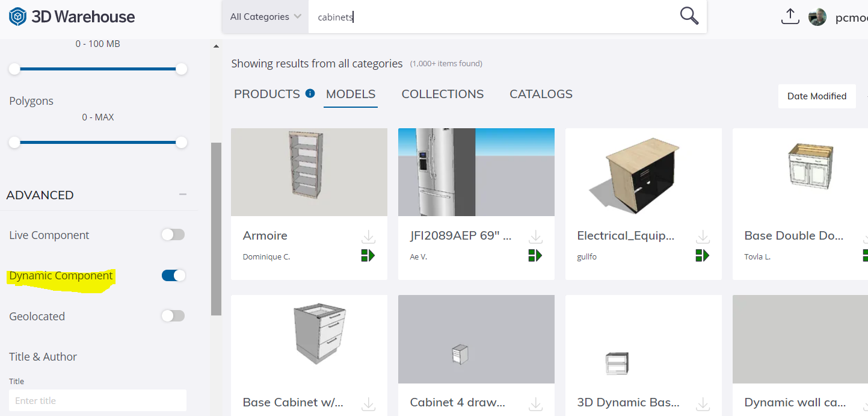Open the All Categories dropdown

[265, 17]
